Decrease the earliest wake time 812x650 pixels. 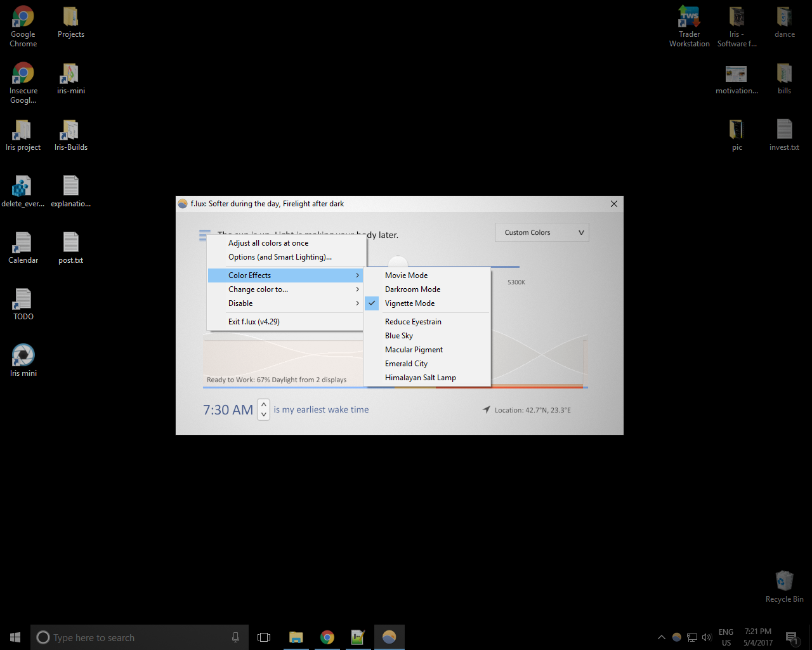pos(264,415)
